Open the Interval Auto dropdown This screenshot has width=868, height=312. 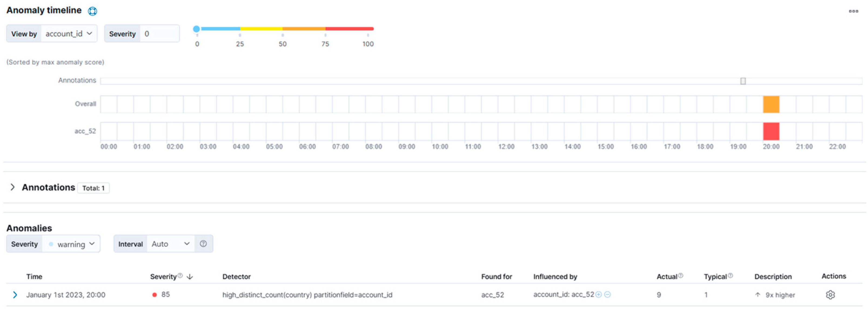[170, 244]
